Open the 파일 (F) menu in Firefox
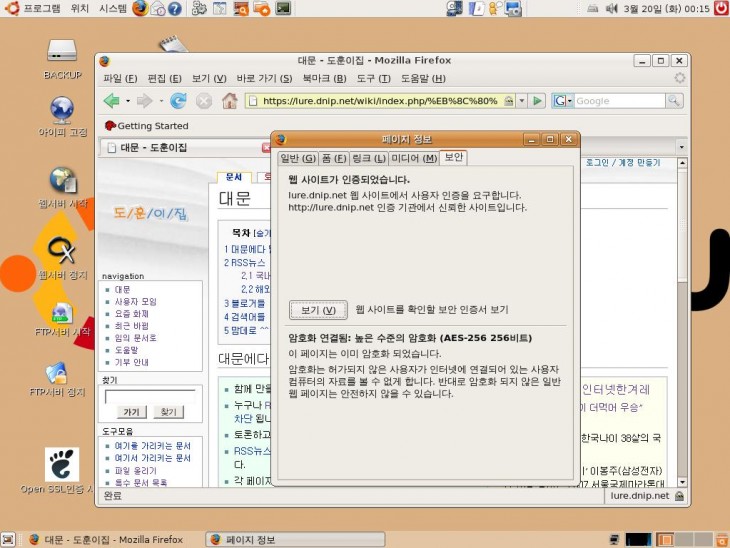 tap(120, 78)
